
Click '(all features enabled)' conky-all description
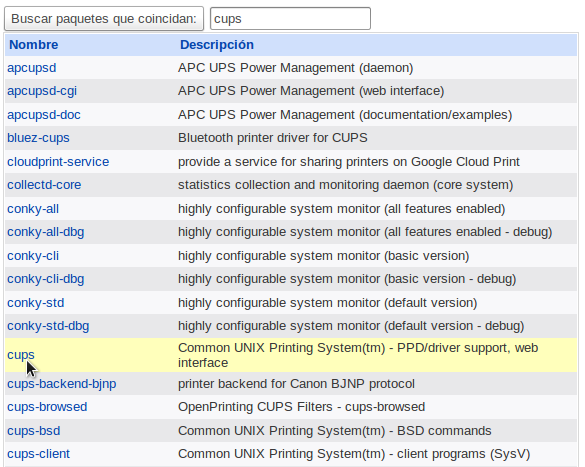click(341, 209)
